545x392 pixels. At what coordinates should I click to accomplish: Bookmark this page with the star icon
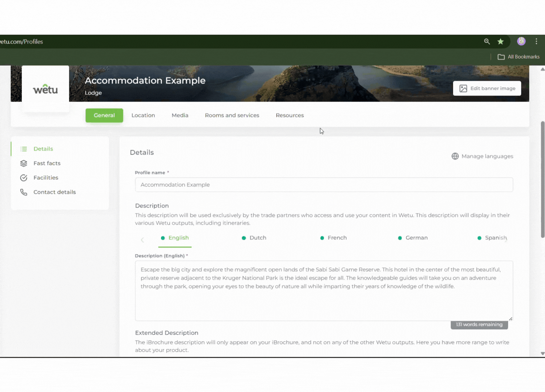point(500,41)
